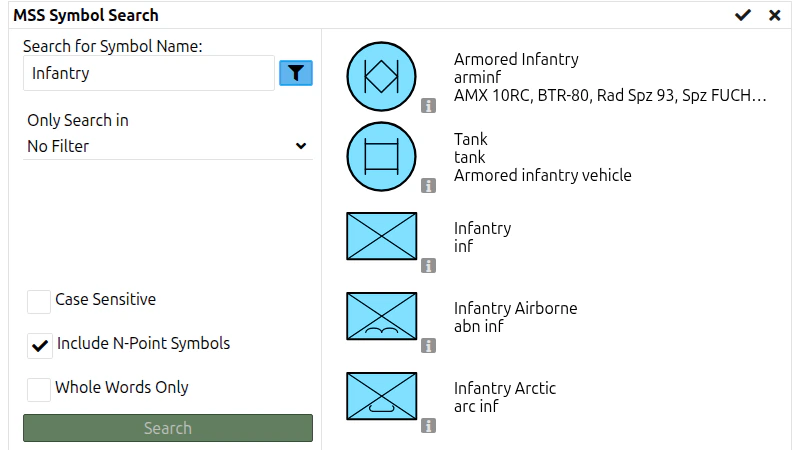
Task: Select the Infantry rectangle symbol
Action: click(382, 236)
